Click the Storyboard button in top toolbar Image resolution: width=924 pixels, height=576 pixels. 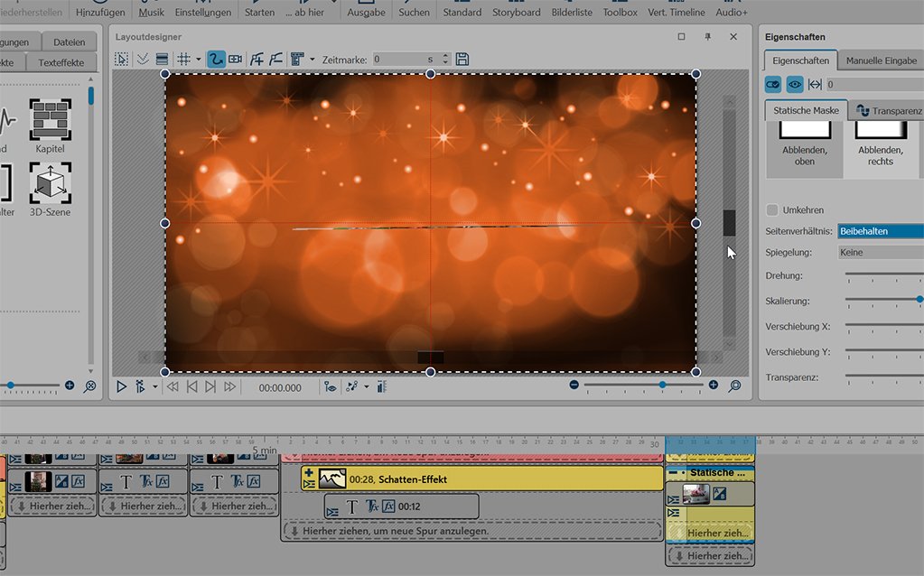(517, 12)
